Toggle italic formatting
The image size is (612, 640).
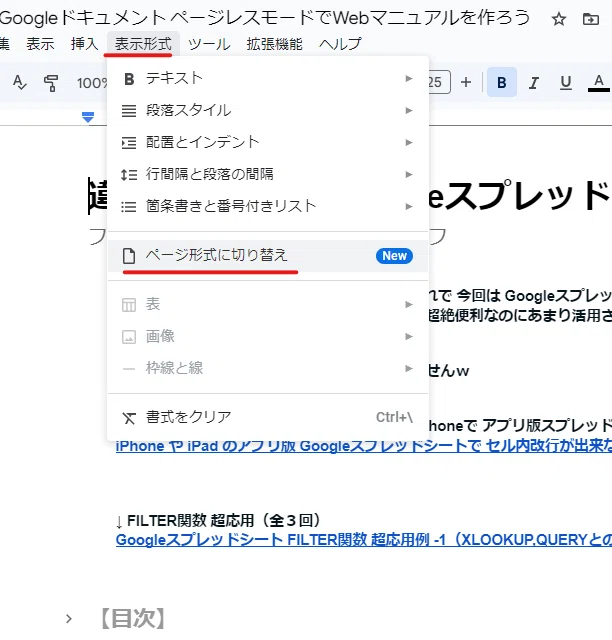[533, 83]
